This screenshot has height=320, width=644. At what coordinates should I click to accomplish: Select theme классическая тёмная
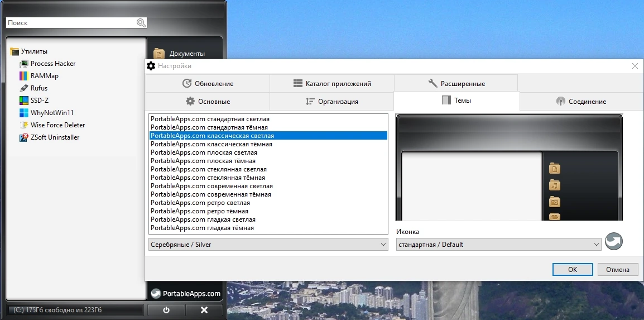268,144
